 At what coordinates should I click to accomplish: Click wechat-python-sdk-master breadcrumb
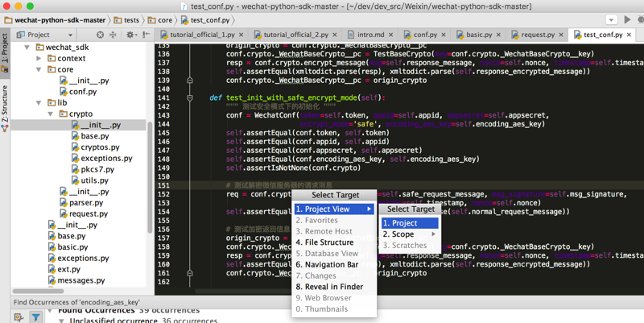[55, 19]
